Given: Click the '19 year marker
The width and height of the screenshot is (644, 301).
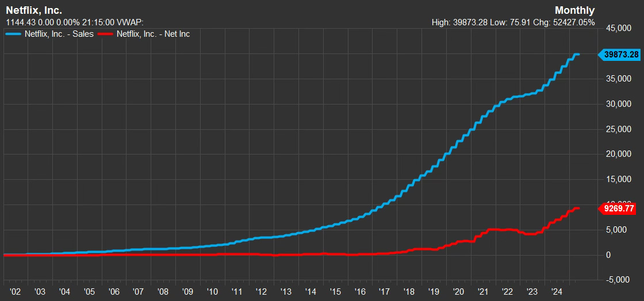Looking at the screenshot, I should point(434,292).
